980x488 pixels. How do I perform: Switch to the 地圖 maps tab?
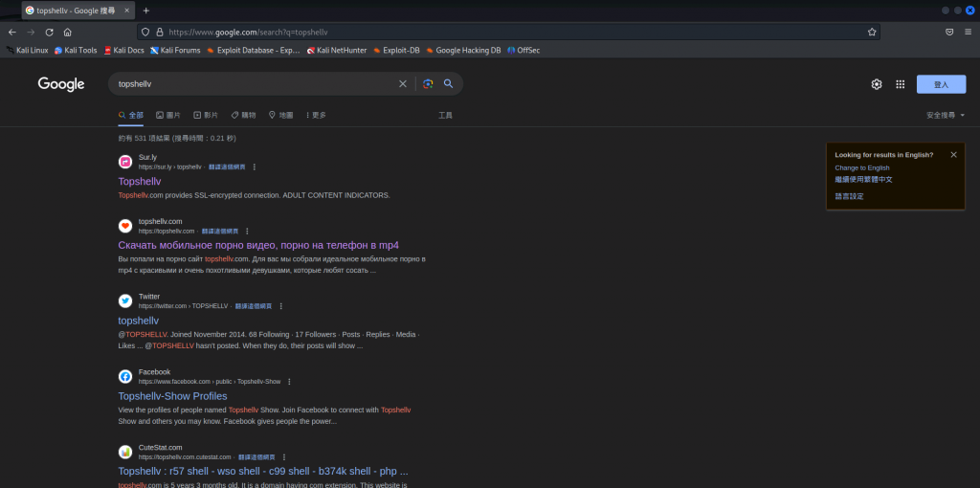280,115
